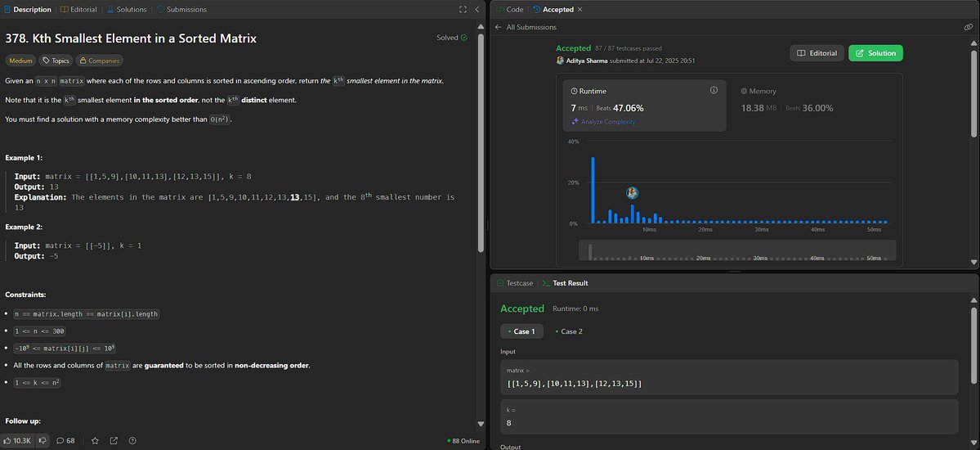Open the 68 comments
Screen dimensions: 980x450
pyautogui.click(x=65, y=441)
